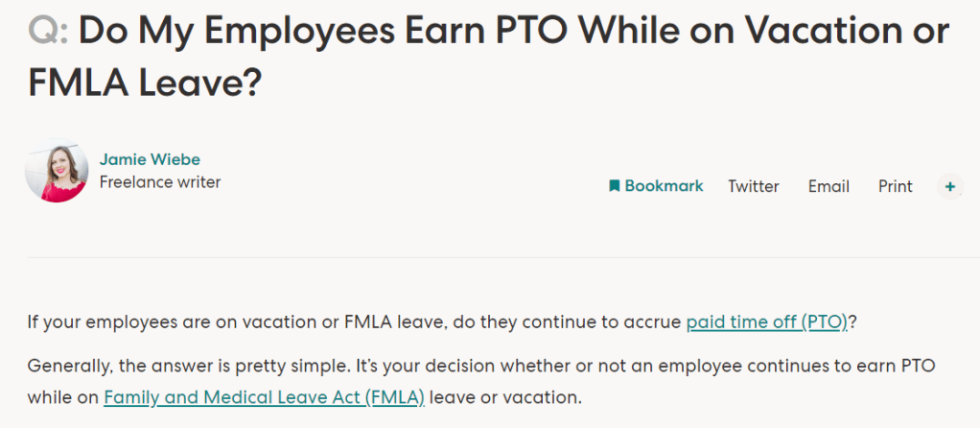Click the Freelance writer subtitle
Image resolution: width=980 pixels, height=428 pixels.
pyautogui.click(x=160, y=181)
